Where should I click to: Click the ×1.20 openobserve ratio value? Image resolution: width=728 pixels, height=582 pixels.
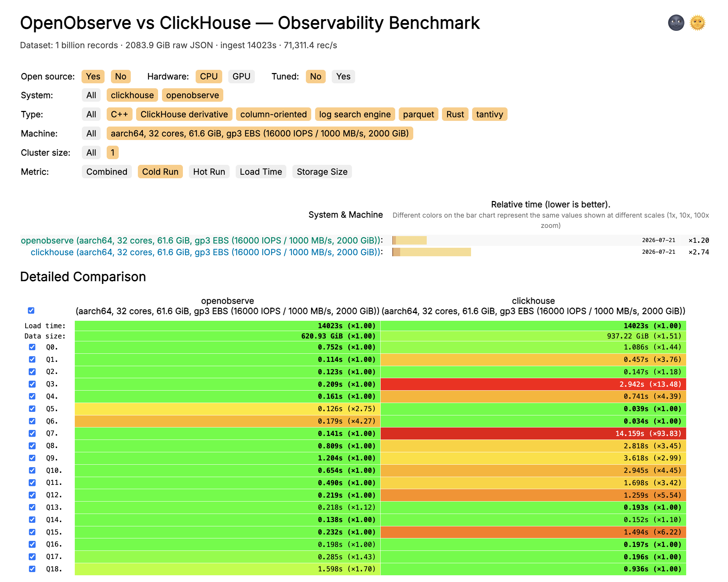coord(699,240)
